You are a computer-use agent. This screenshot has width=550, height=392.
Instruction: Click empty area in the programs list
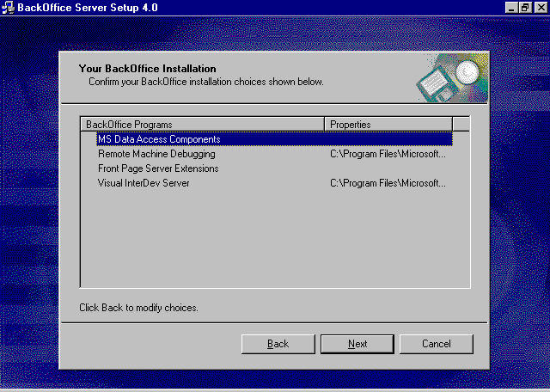(x=275, y=241)
